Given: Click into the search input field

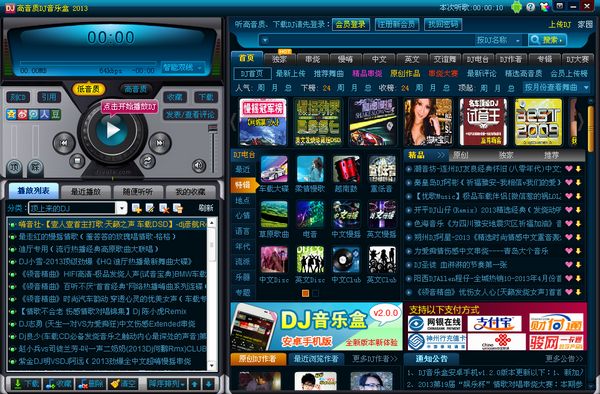Looking at the screenshot, I should point(371,40).
